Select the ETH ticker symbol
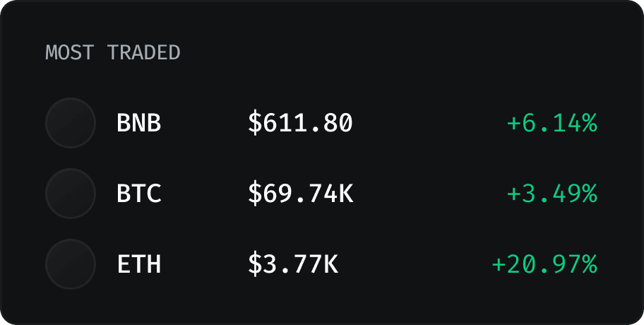644x325 pixels. [x=139, y=265]
